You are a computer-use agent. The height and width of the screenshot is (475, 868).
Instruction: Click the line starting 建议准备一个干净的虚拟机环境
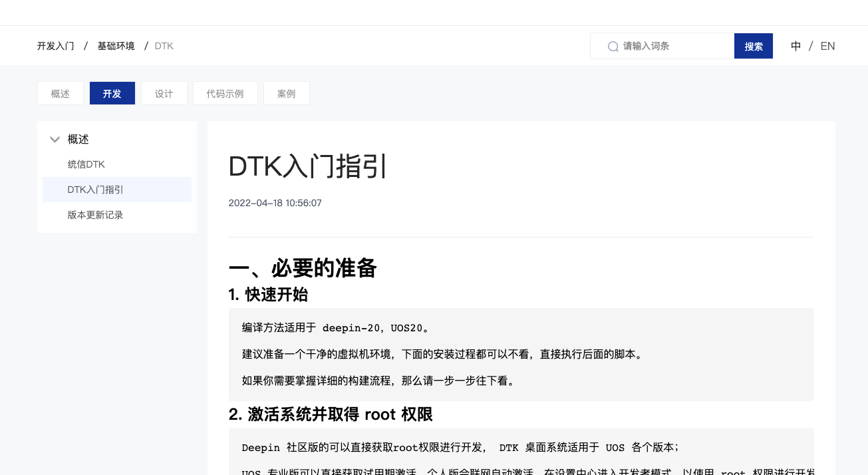tap(443, 355)
